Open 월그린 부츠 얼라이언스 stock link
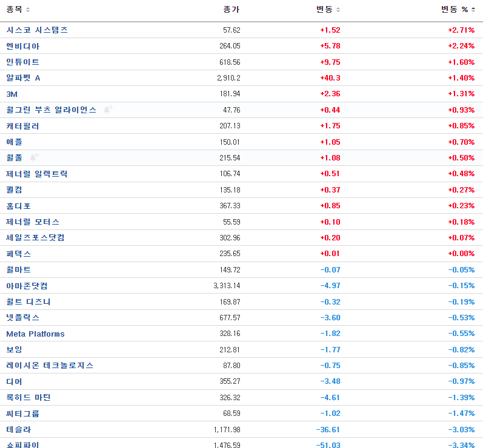483x448 pixels. [51, 110]
